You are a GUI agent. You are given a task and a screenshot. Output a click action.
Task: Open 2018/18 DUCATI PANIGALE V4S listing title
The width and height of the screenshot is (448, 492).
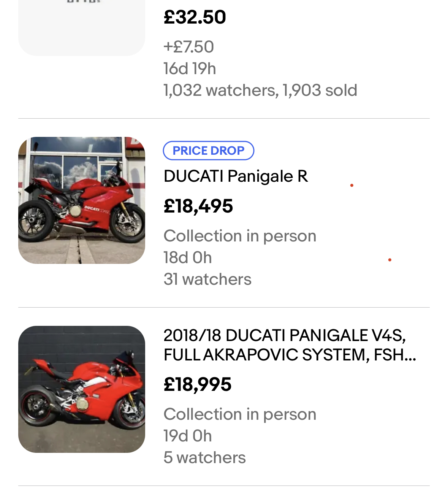tap(289, 345)
